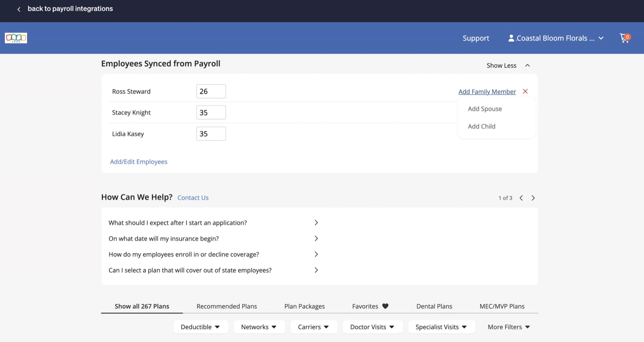Edit Stacey Knight age field

point(211,112)
